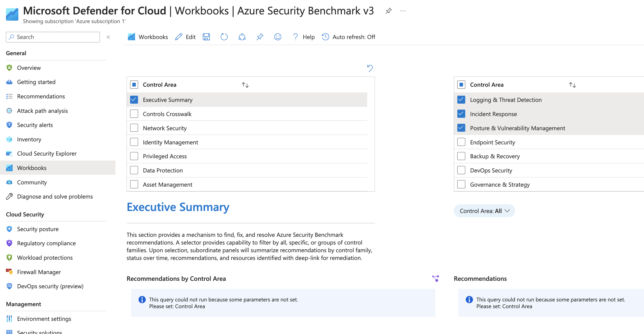644x334 pixels.
Task: Uncheck Logging & Threat Detection
Action: tap(461, 100)
